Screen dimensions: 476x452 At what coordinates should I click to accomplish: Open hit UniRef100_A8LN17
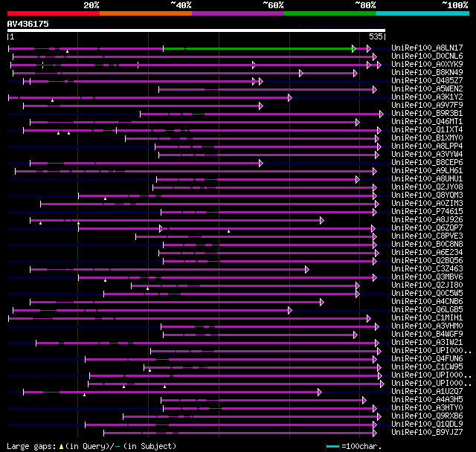(x=427, y=48)
